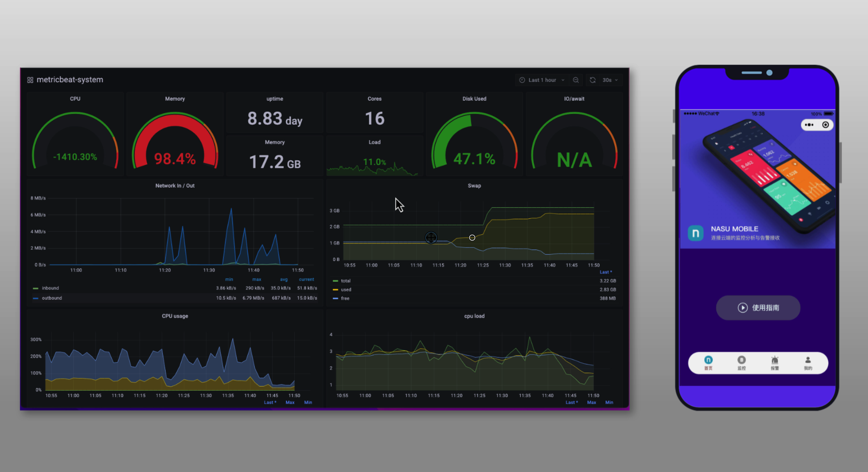This screenshot has height=472, width=868.
Task: Click the N/A IO/await gauge value
Action: pos(574,160)
